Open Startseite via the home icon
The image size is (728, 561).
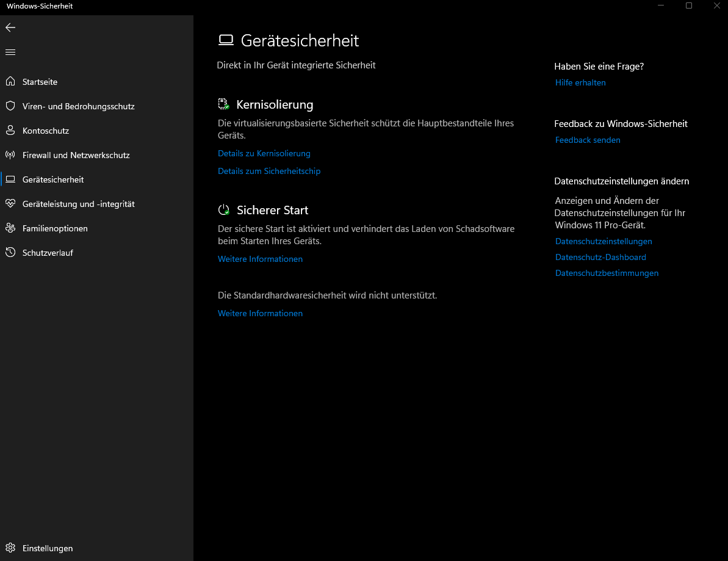(x=10, y=82)
